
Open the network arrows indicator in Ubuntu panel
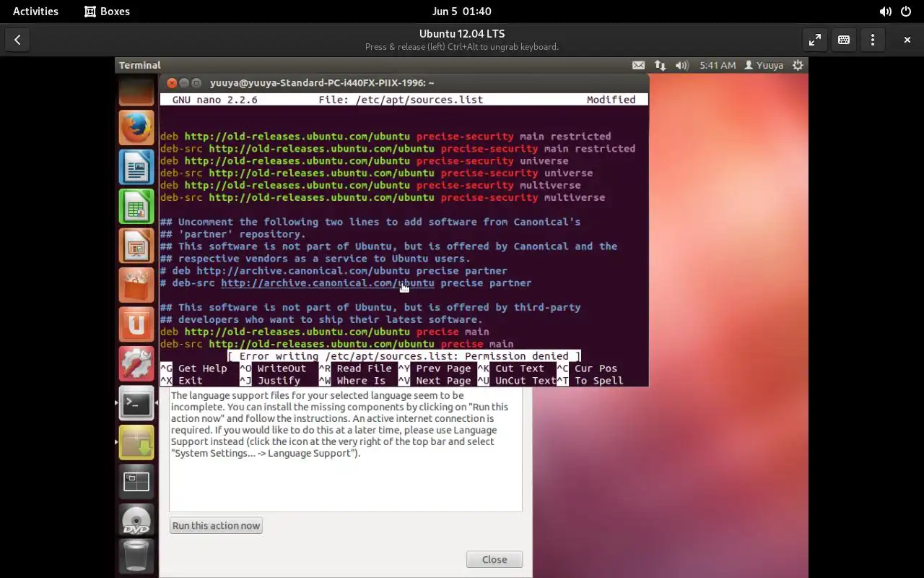(x=660, y=65)
